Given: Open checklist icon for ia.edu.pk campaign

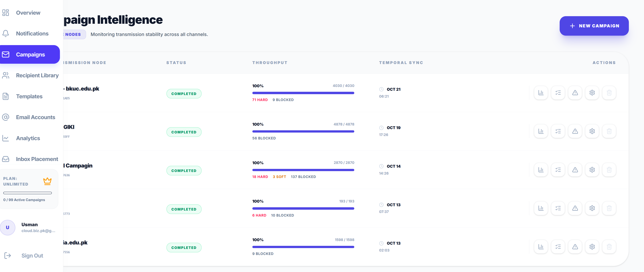Looking at the screenshot, I should click(x=558, y=247).
